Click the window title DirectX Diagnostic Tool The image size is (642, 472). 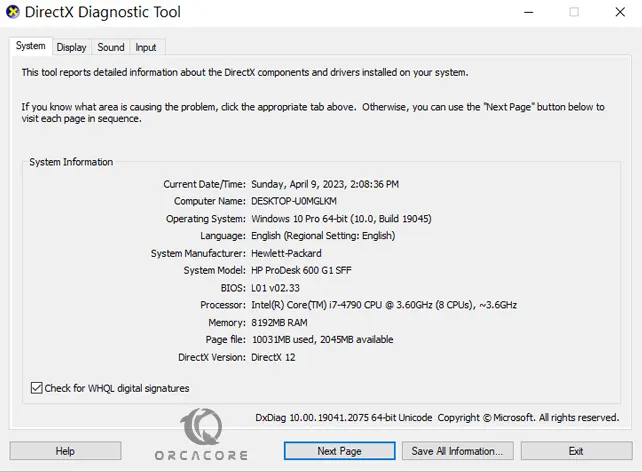(103, 12)
